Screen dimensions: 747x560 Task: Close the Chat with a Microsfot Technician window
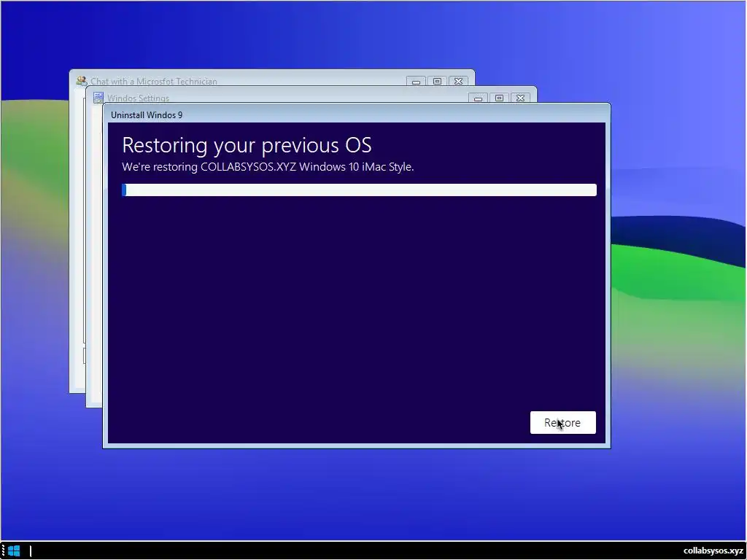tap(458, 82)
